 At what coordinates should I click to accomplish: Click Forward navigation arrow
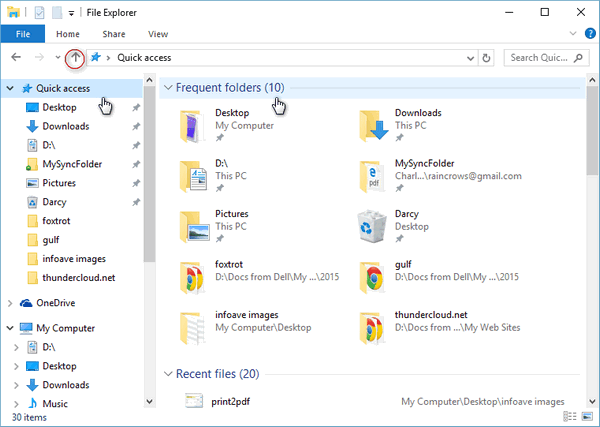[x=39, y=57]
